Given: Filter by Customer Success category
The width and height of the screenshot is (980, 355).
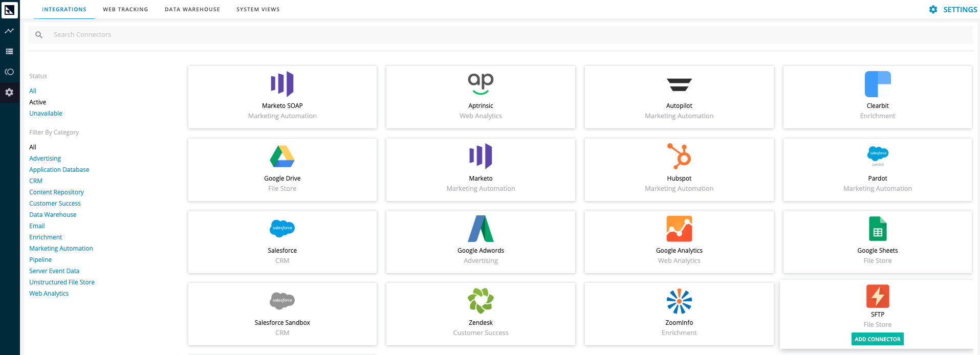Looking at the screenshot, I should 55,204.
